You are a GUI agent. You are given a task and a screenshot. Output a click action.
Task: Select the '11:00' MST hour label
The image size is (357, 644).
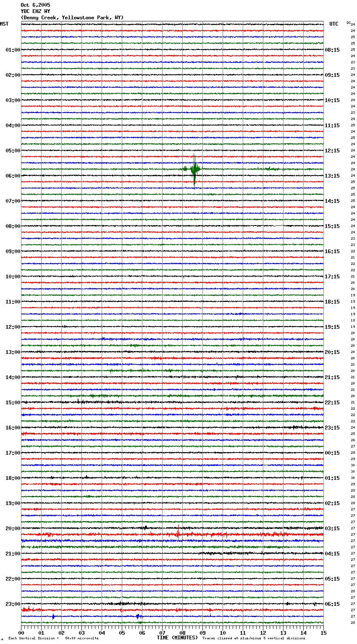[x=13, y=302]
